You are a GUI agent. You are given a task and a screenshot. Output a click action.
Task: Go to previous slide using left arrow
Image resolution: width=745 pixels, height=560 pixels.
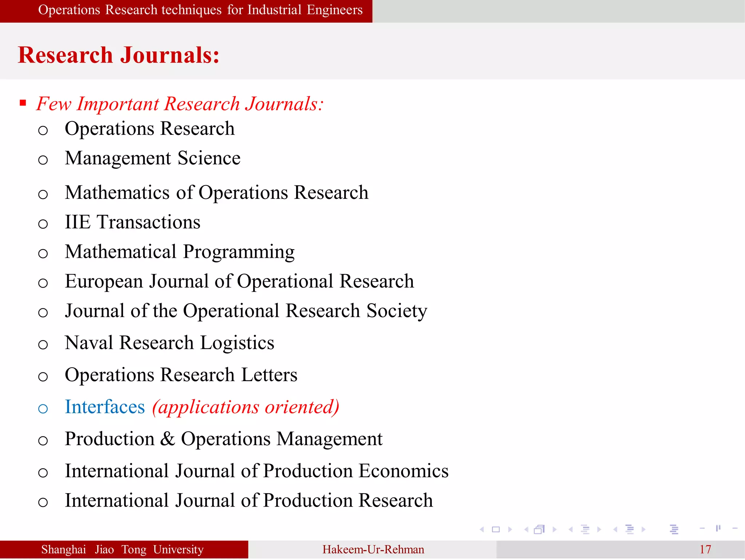[482, 529]
